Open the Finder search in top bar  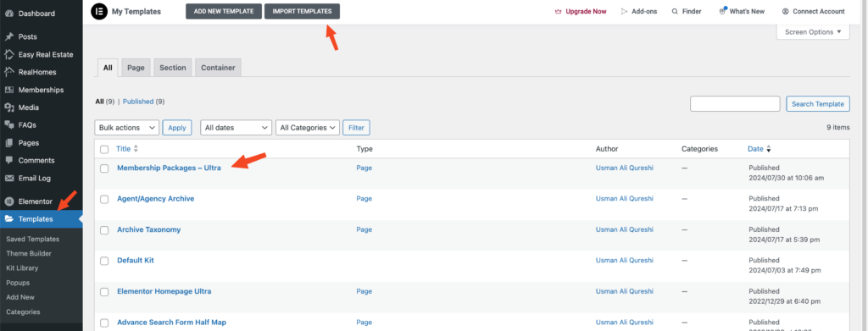(687, 11)
